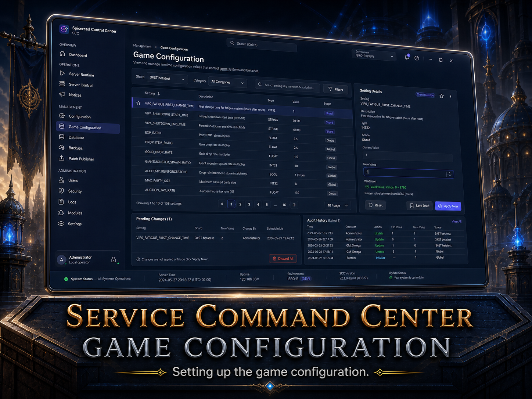This screenshot has width=532, height=399.
Task: Click the Game Configuration sidebar icon
Action: pyautogui.click(x=62, y=126)
